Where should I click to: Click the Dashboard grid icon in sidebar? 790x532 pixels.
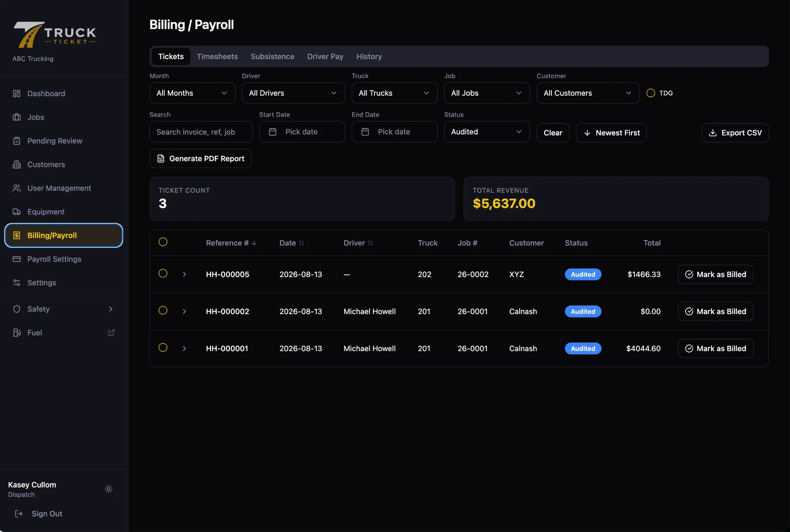pyautogui.click(x=16, y=93)
